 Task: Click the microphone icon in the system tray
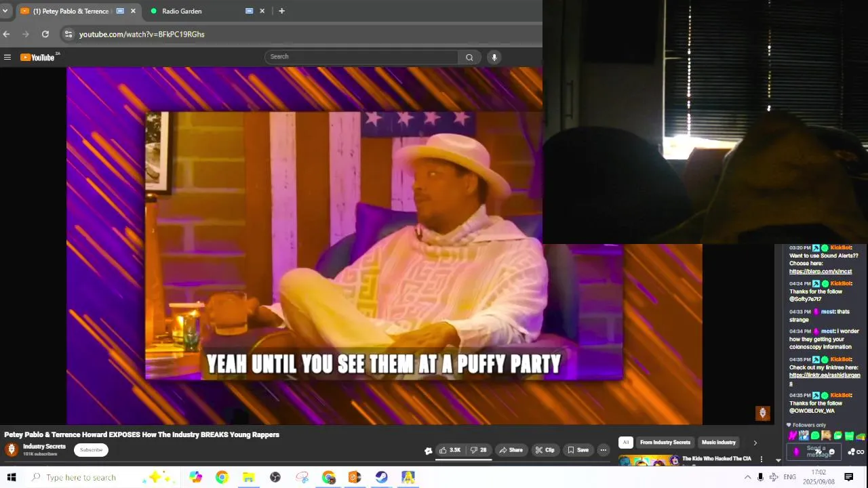pyautogui.click(x=760, y=477)
